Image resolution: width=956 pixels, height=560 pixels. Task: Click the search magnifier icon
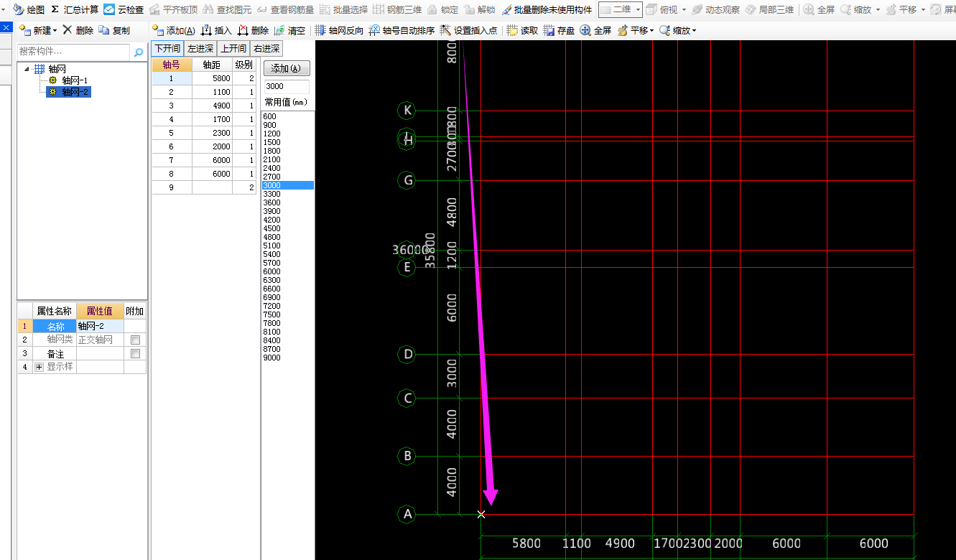coord(139,52)
